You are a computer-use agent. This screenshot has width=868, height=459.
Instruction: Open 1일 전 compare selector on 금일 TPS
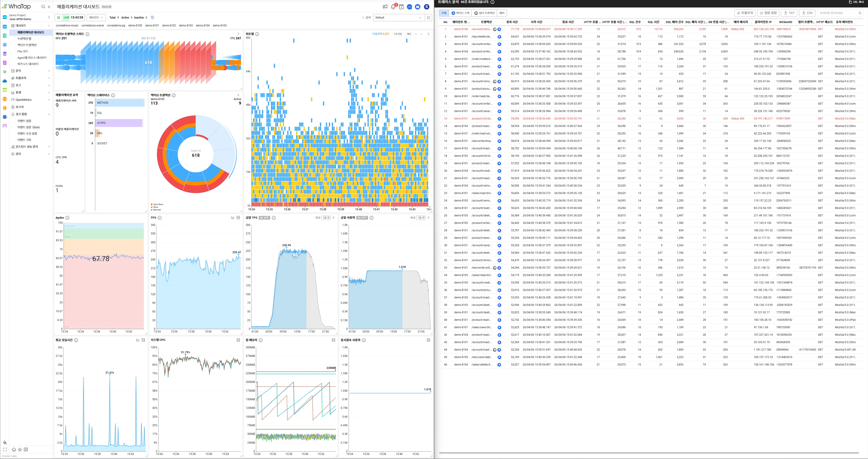tap(326, 218)
